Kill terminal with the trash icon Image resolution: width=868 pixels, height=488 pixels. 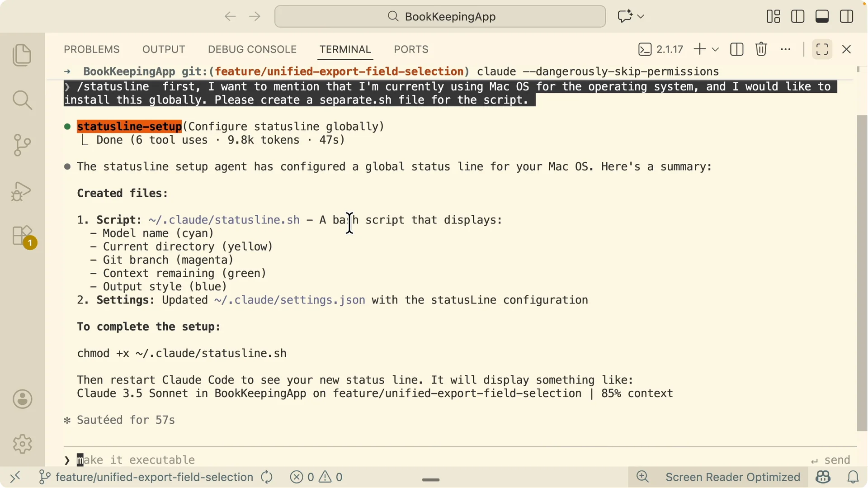point(761,49)
